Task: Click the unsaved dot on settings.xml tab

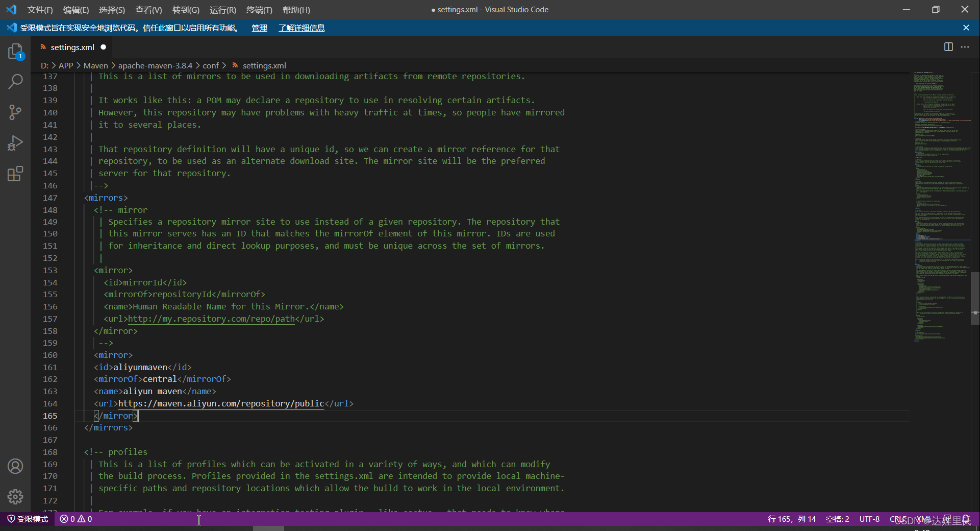Action: (104, 47)
